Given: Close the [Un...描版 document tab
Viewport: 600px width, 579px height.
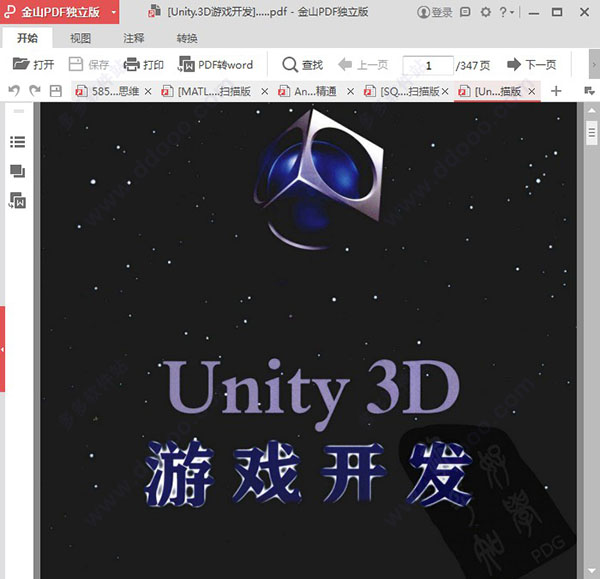Looking at the screenshot, I should click(x=532, y=91).
